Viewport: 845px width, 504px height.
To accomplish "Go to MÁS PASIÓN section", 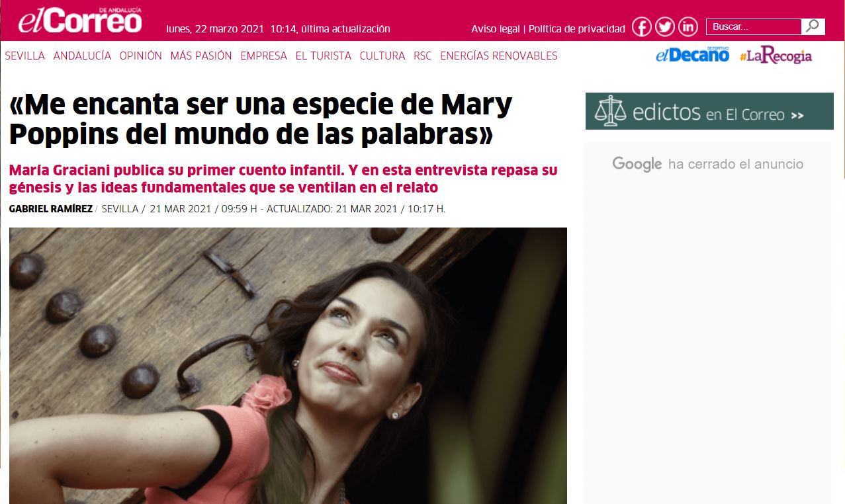I will [201, 56].
